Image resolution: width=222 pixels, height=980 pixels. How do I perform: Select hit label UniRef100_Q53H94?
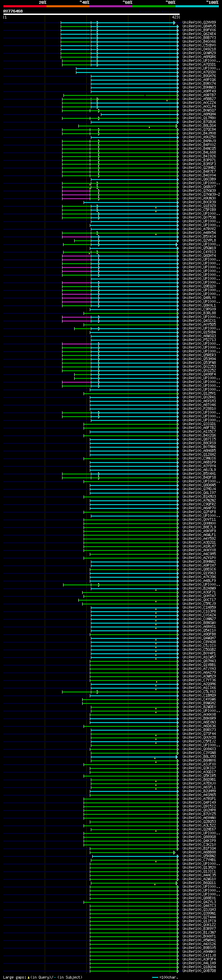pos(199,359)
